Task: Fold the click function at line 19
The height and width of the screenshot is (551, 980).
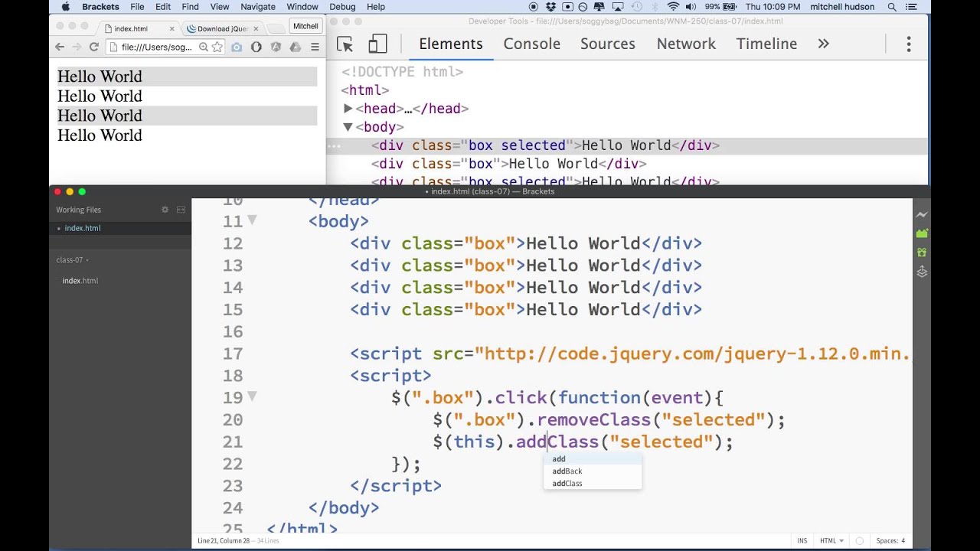Action: (x=252, y=396)
